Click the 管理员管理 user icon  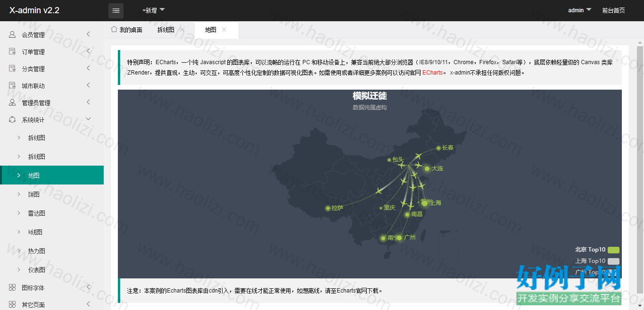click(x=12, y=102)
